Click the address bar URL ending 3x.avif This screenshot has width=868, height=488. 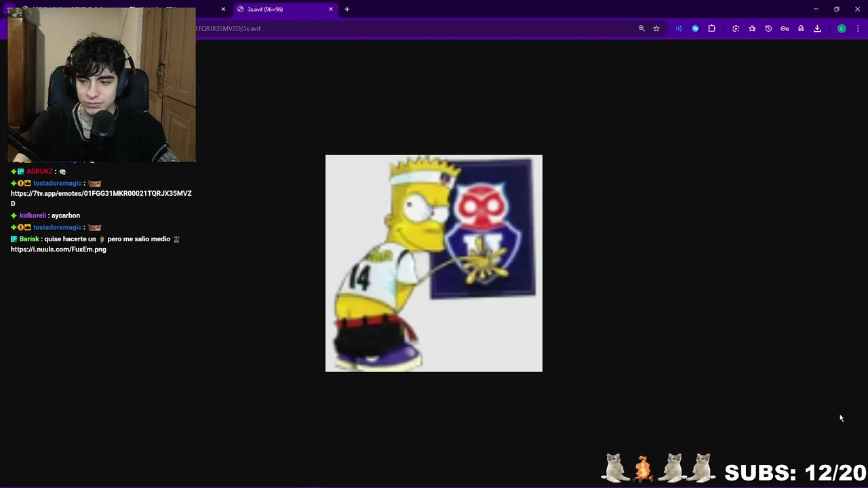[229, 28]
